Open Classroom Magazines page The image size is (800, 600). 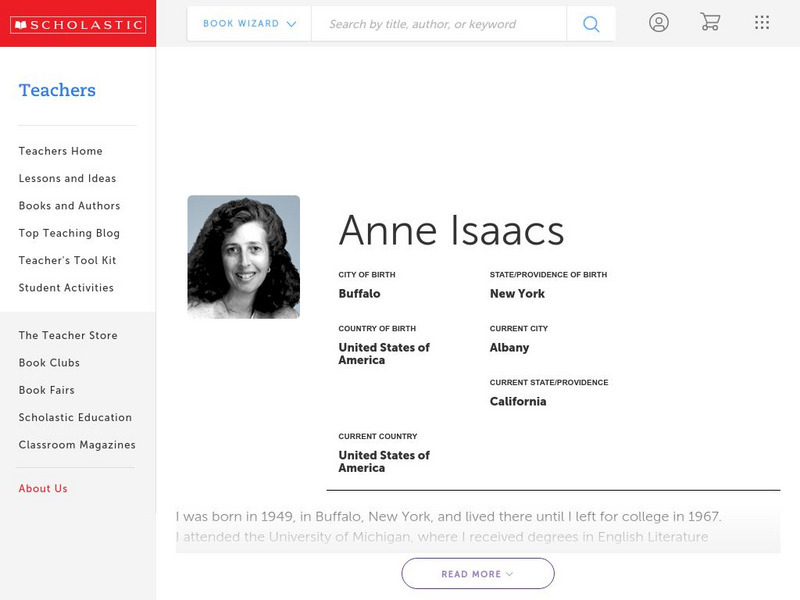click(x=77, y=445)
